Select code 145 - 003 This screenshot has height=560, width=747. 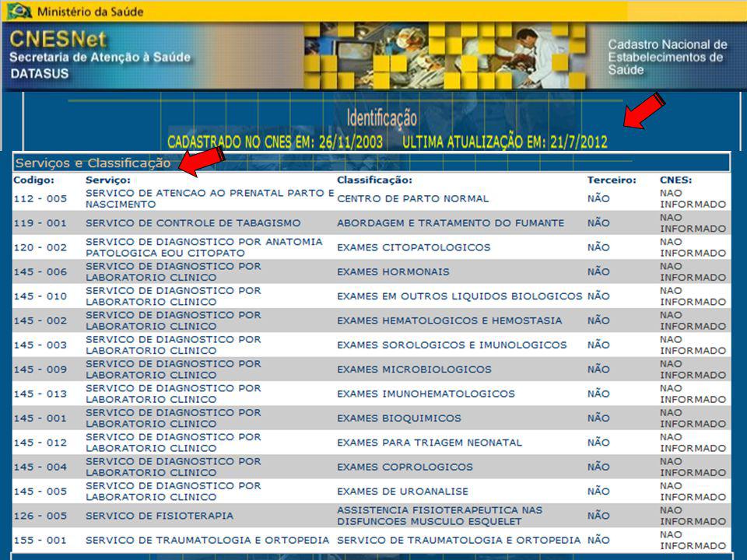[x=40, y=345]
